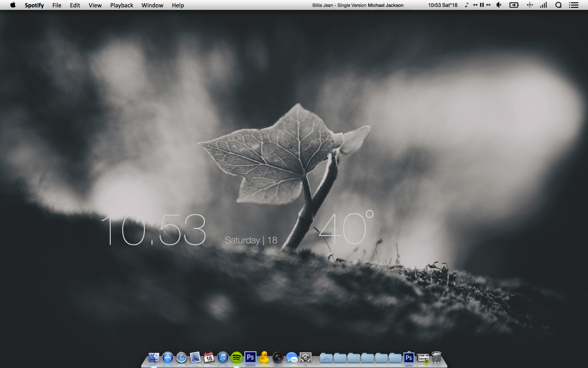Viewport: 588px width, 368px height.
Task: Pause playback from the menu bar
Action: (482, 5)
